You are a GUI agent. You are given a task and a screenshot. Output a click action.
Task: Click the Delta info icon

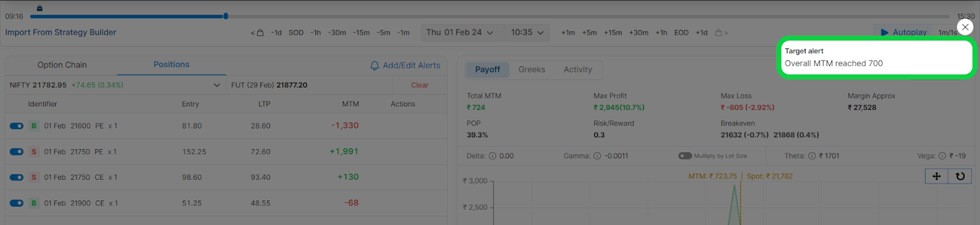(x=492, y=156)
